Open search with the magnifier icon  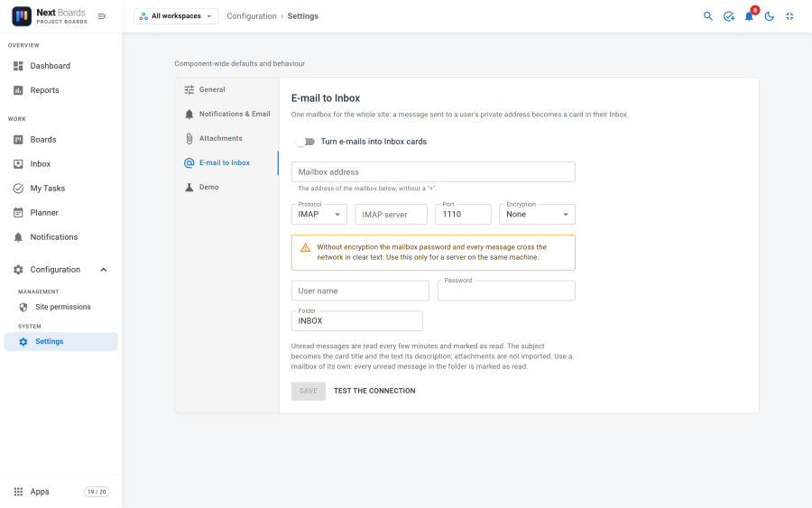(x=708, y=16)
